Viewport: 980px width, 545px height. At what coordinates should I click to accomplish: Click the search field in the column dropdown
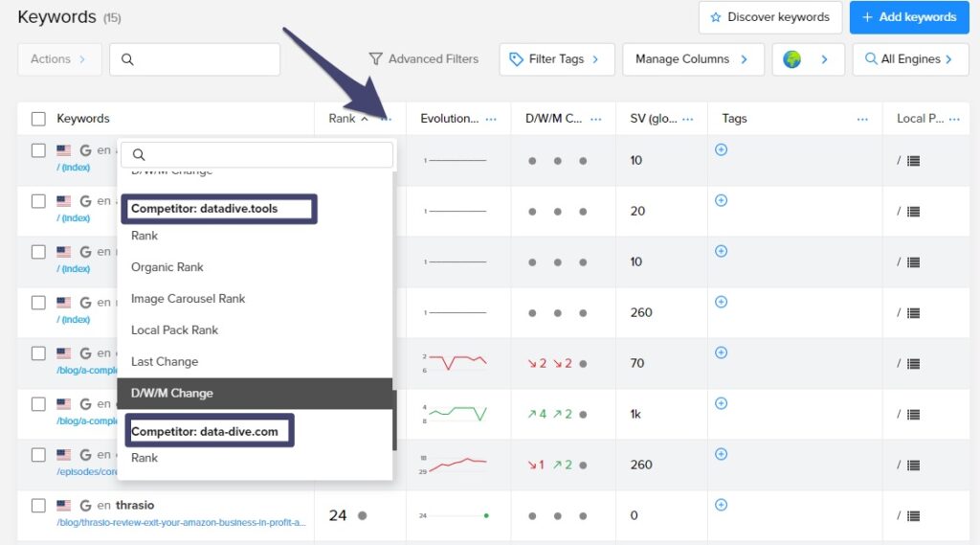[x=256, y=154]
